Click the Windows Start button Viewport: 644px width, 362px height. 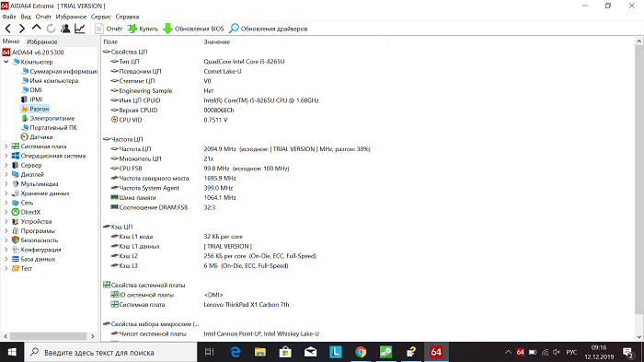pos(12,352)
